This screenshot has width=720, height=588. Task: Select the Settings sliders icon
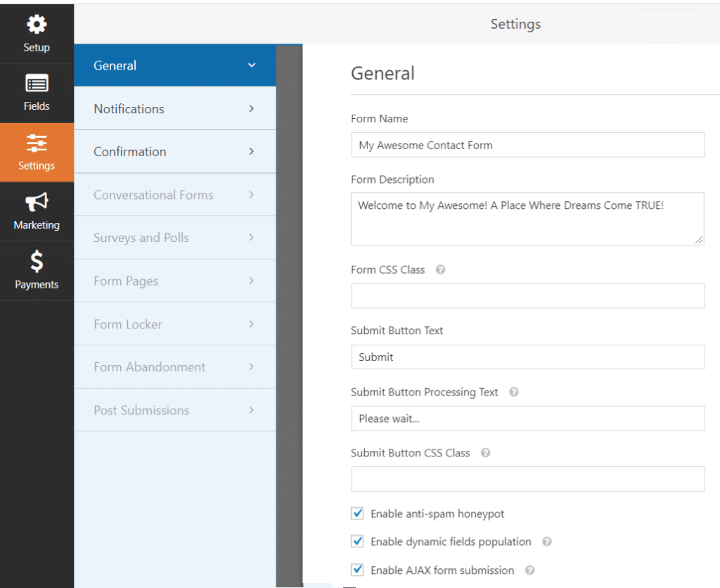tap(37, 152)
